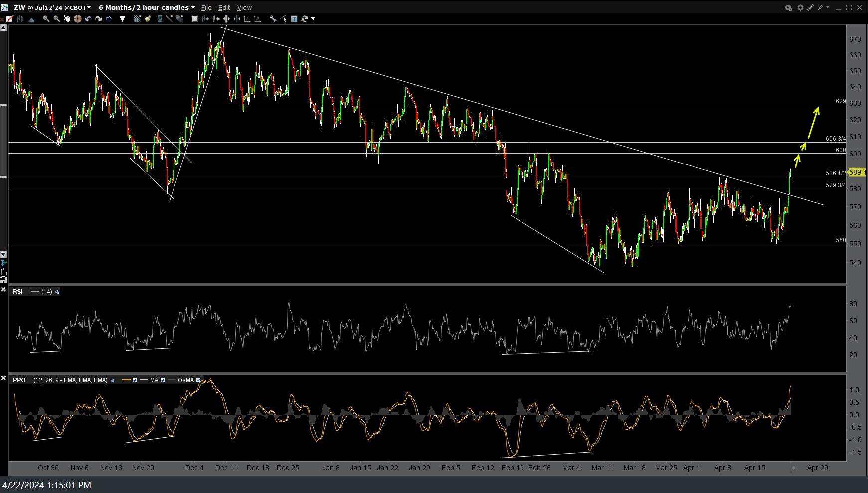
Task: Click the red pencil edit icon
Action: (x=10, y=19)
